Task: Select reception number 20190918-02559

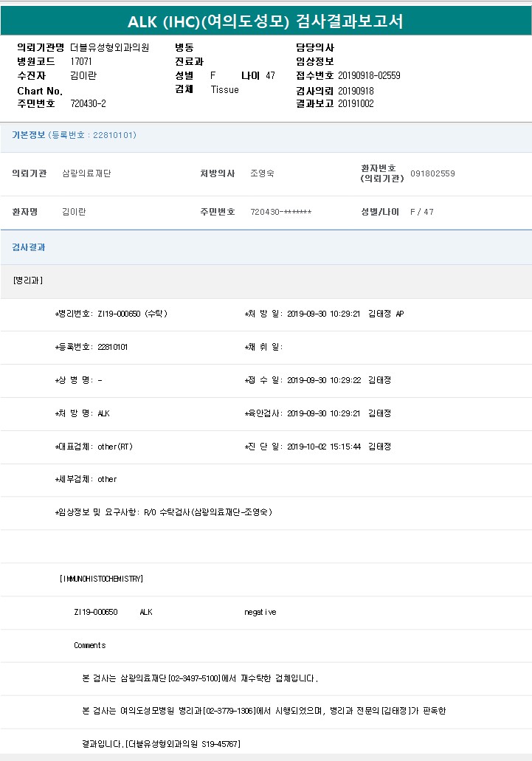Action: (x=369, y=75)
